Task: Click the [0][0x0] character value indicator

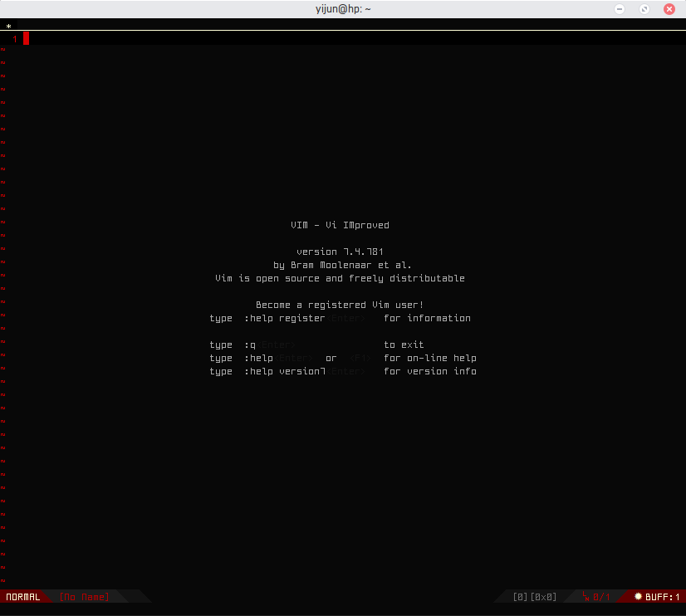Action: [535, 597]
